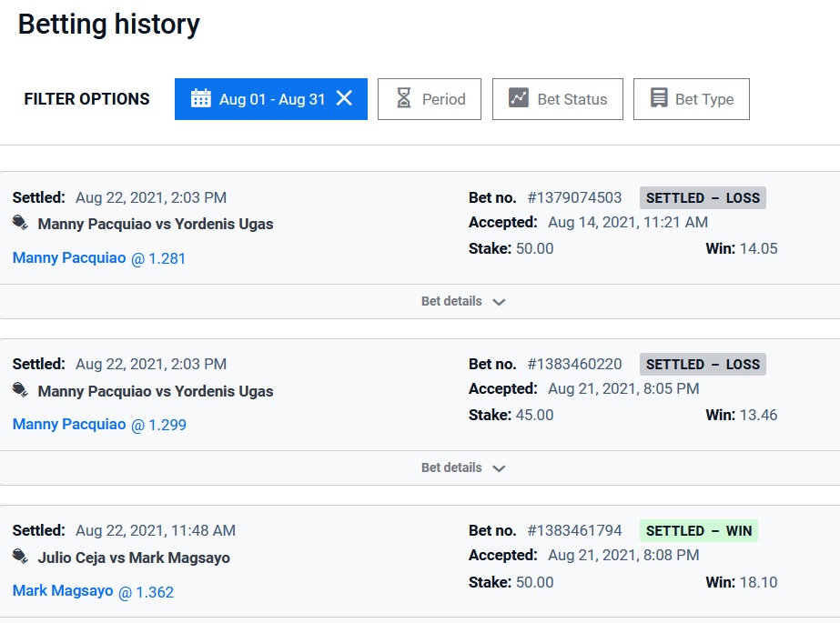Click the chart icon on Bet Status

click(x=519, y=98)
